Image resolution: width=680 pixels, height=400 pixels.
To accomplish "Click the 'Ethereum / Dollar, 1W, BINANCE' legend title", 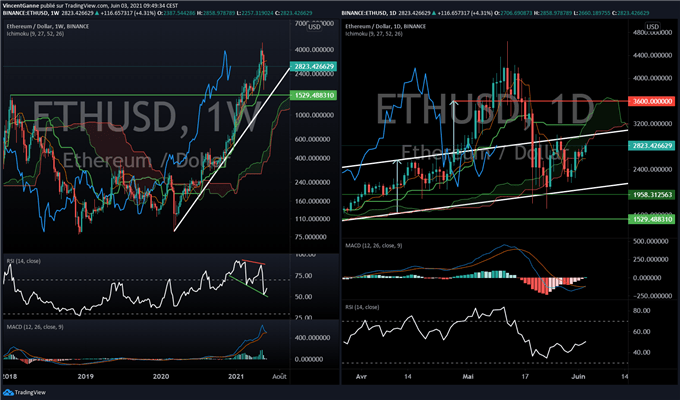I will pos(48,26).
